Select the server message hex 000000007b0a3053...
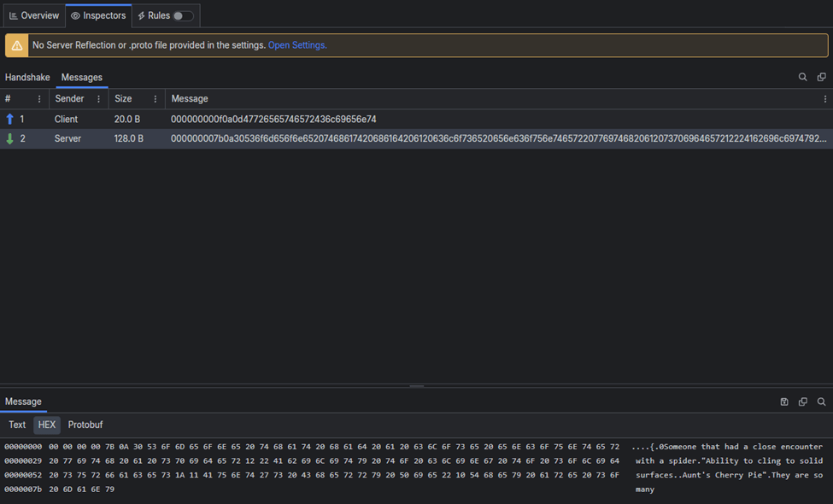Image resolution: width=833 pixels, height=504 pixels. pyautogui.click(x=498, y=138)
